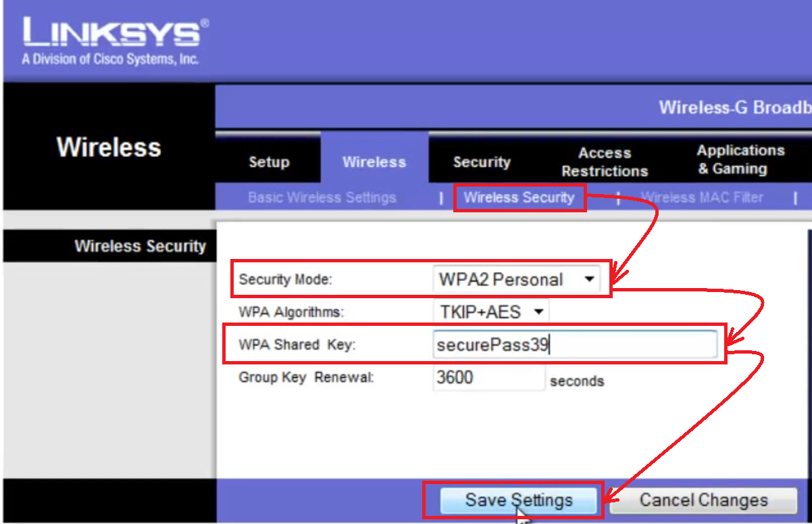
Task: Expand the Security Mode dropdown
Action: (516, 279)
